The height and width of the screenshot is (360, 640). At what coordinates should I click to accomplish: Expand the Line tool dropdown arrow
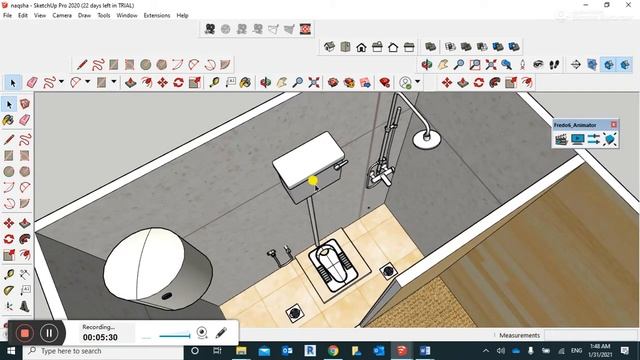(x=61, y=82)
